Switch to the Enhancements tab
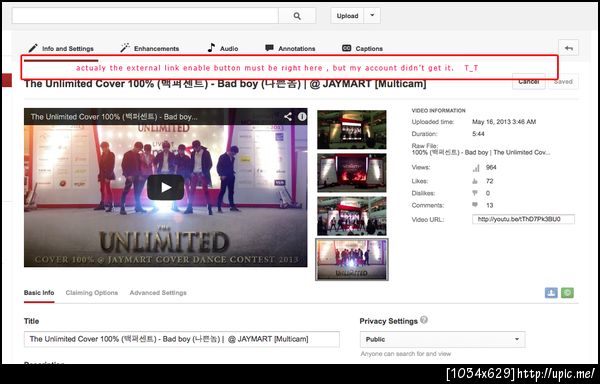This screenshot has height=384, width=600. pos(150,49)
